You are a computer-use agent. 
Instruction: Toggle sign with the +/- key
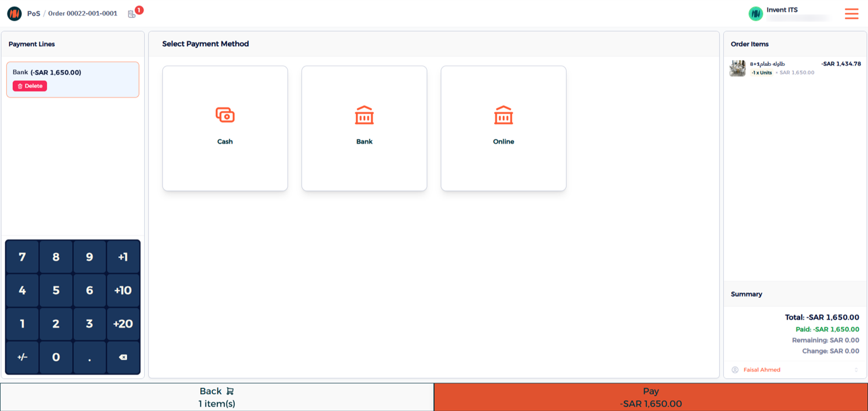(22, 357)
